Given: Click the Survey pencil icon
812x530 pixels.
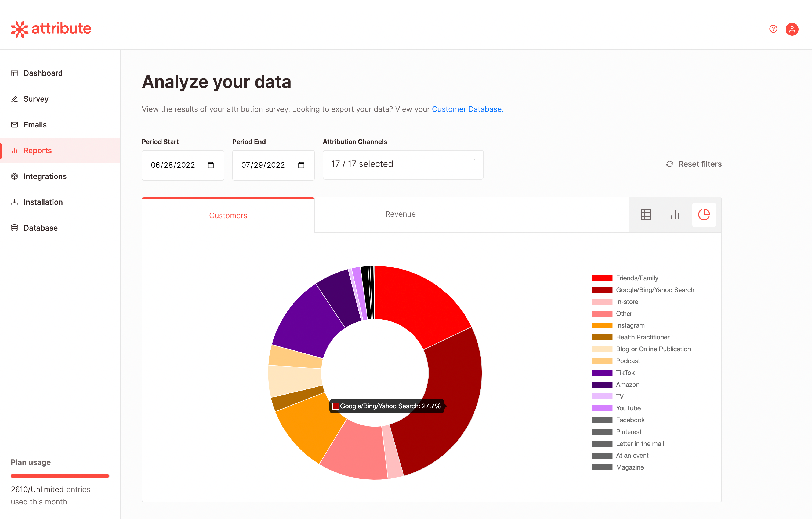Looking at the screenshot, I should click(x=14, y=99).
